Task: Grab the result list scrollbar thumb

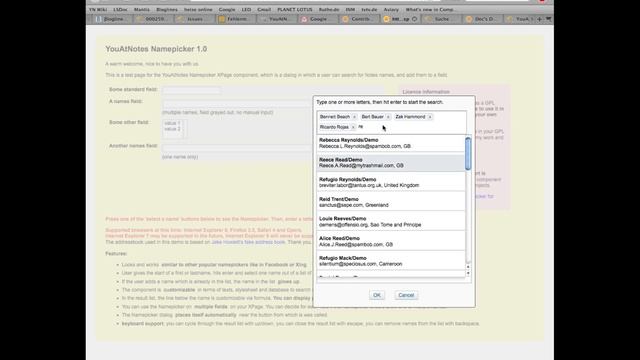Action: 468,153
